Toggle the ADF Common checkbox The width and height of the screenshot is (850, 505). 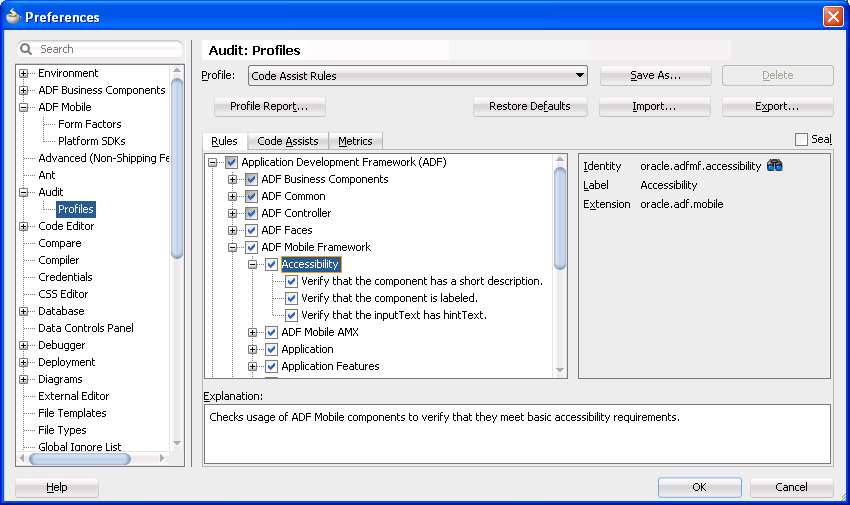click(x=252, y=196)
